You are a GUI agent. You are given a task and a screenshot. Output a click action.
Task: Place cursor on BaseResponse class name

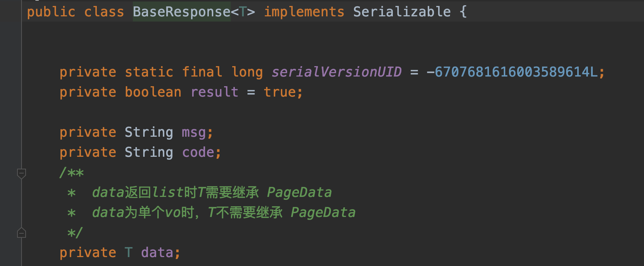[x=181, y=12]
